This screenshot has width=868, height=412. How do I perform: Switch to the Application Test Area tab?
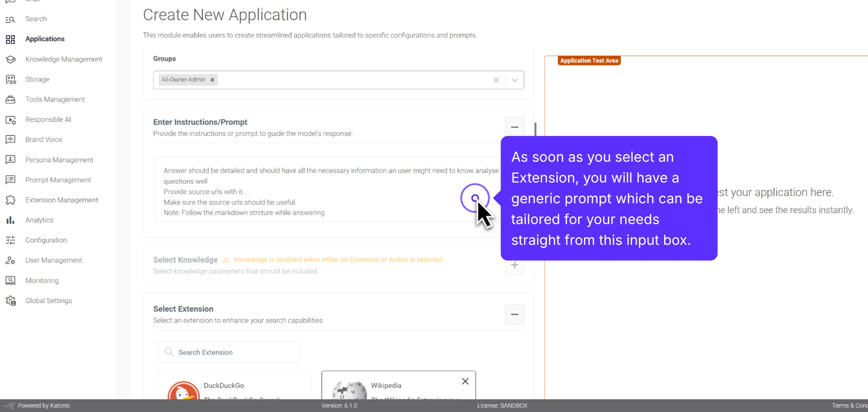(x=589, y=60)
